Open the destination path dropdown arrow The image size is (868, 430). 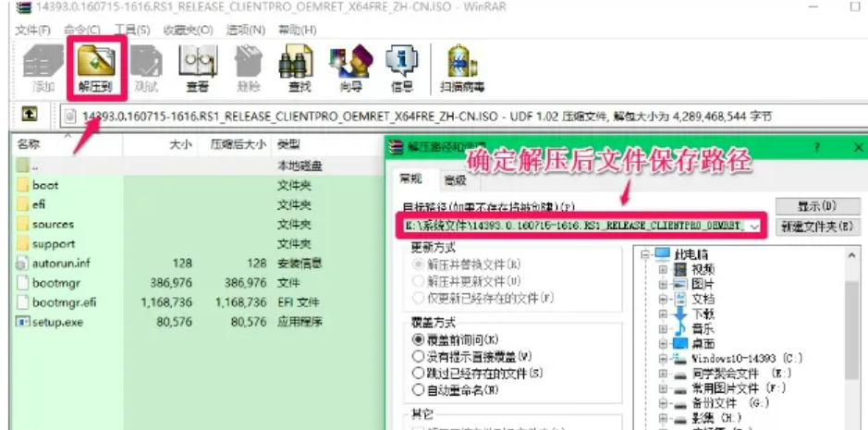(755, 227)
